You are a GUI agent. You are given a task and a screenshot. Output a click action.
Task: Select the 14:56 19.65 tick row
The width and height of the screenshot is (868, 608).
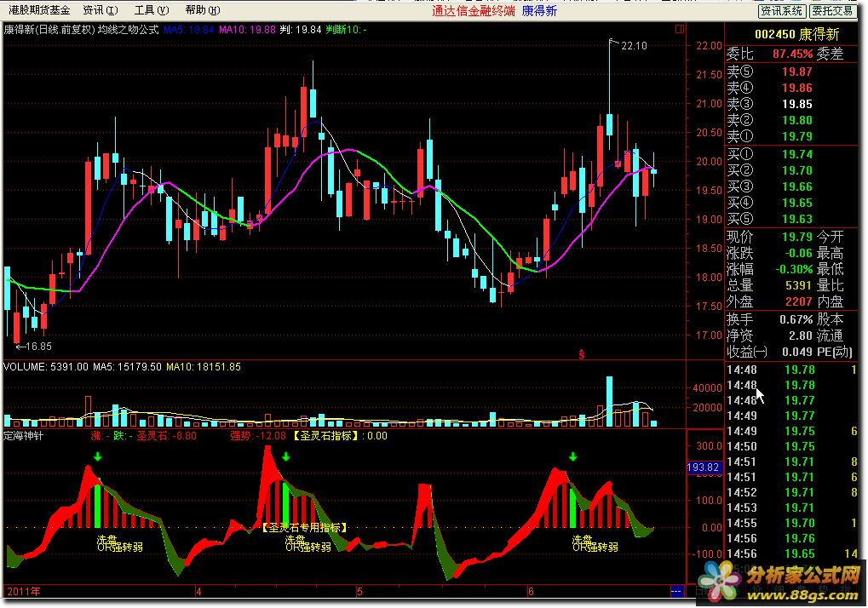[791, 554]
